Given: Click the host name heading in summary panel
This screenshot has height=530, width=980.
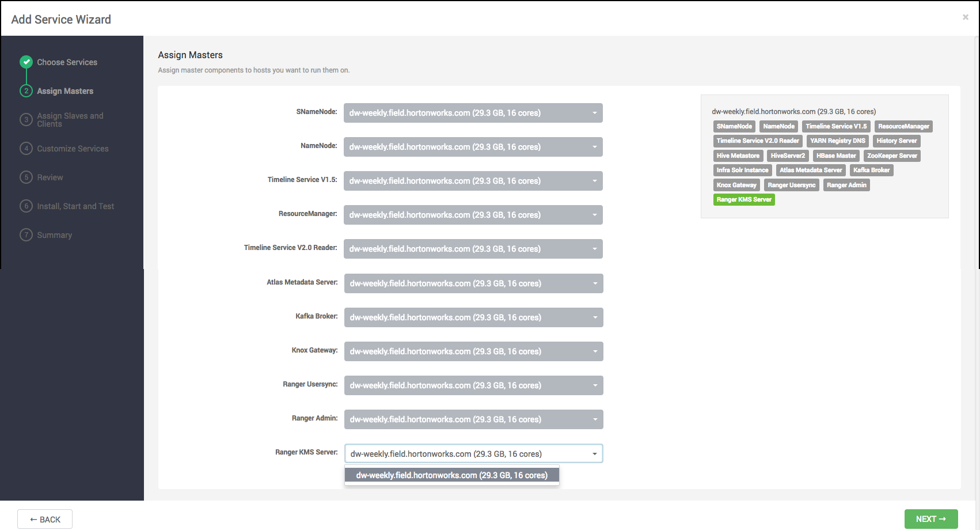Looking at the screenshot, I should click(793, 112).
